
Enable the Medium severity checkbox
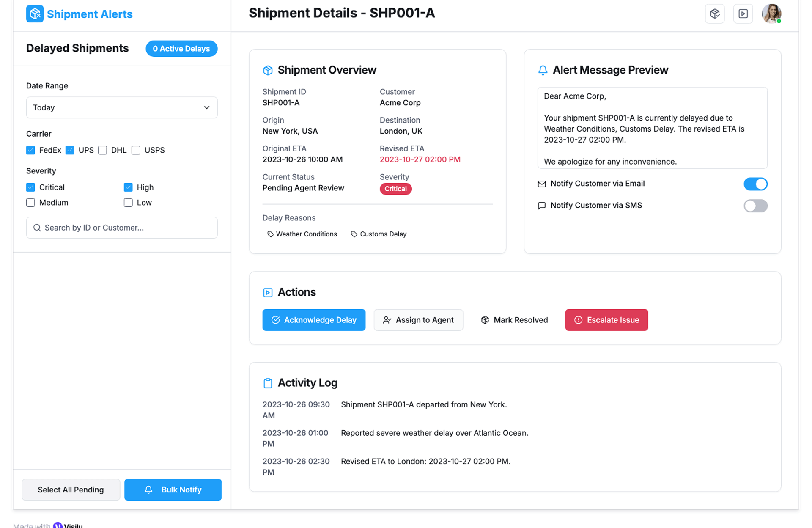[x=30, y=203]
